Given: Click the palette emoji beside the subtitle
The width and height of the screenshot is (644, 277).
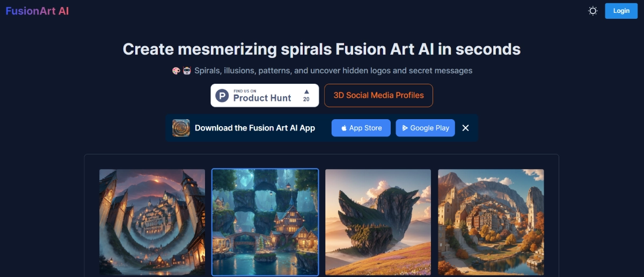Looking at the screenshot, I should 175,71.
